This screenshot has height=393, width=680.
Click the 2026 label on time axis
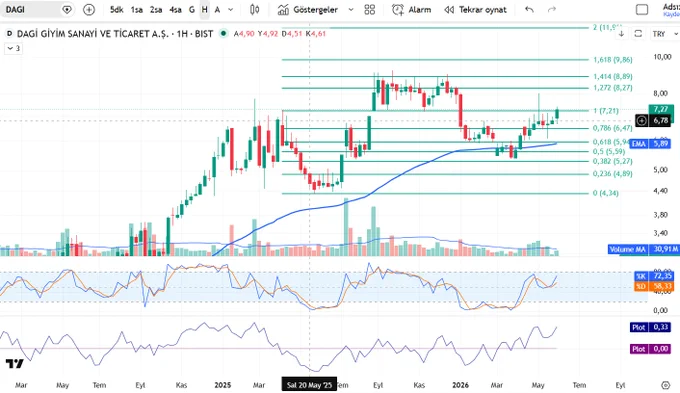click(x=461, y=385)
